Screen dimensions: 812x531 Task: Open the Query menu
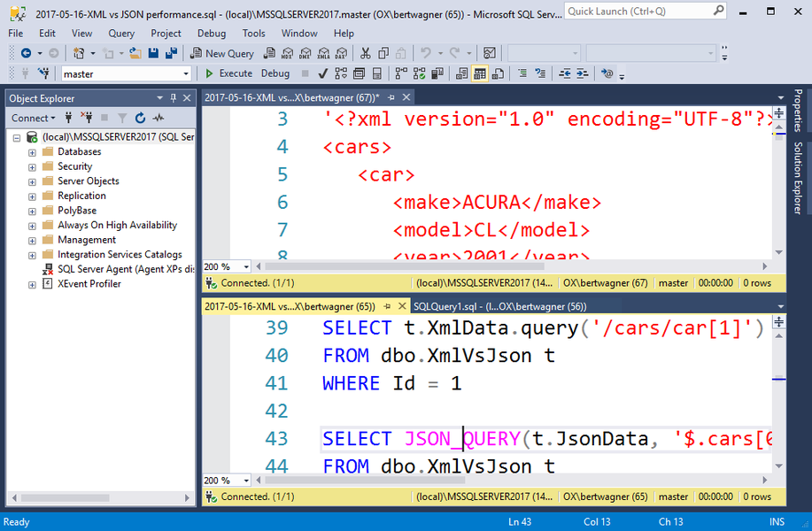[121, 33]
